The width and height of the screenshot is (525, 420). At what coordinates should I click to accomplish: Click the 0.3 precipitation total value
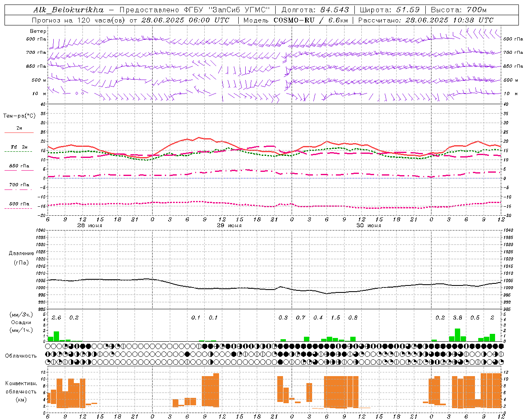click(x=283, y=318)
